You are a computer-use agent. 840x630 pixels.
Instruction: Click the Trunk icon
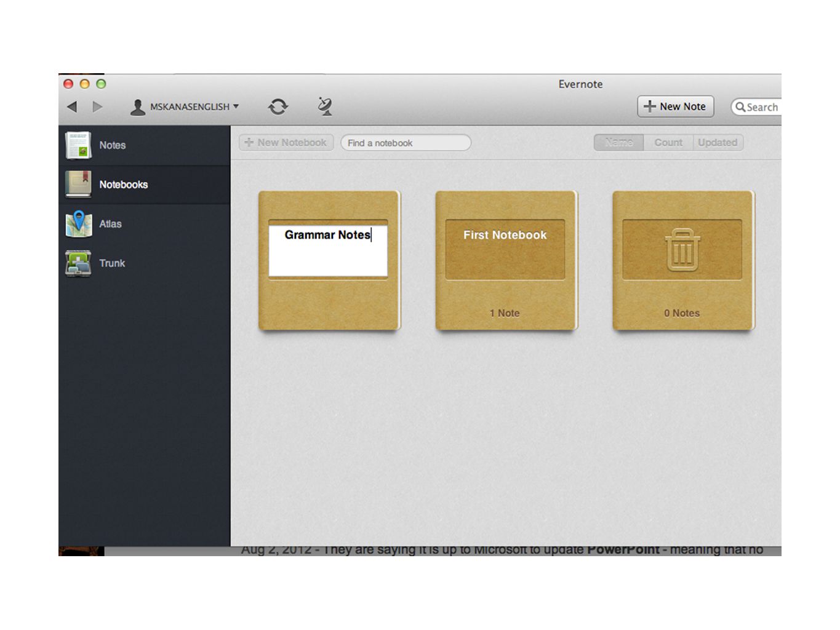78,263
